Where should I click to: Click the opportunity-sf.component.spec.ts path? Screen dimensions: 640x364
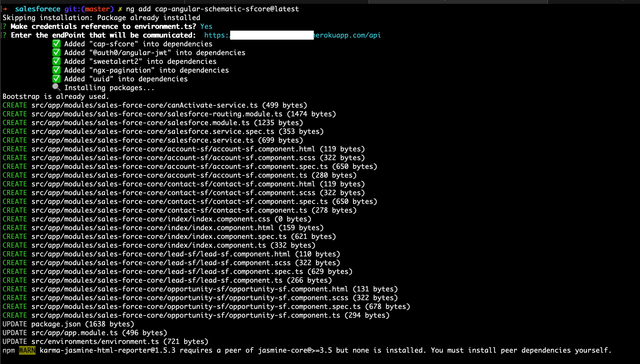(196, 307)
